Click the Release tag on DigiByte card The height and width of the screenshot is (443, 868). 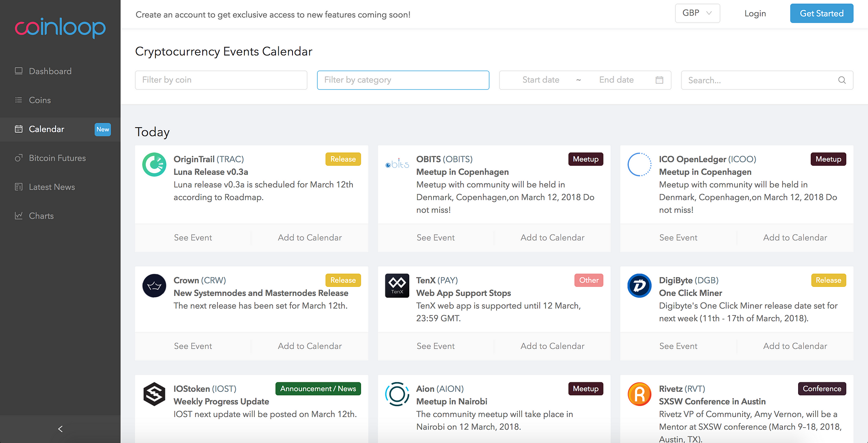pyautogui.click(x=828, y=280)
